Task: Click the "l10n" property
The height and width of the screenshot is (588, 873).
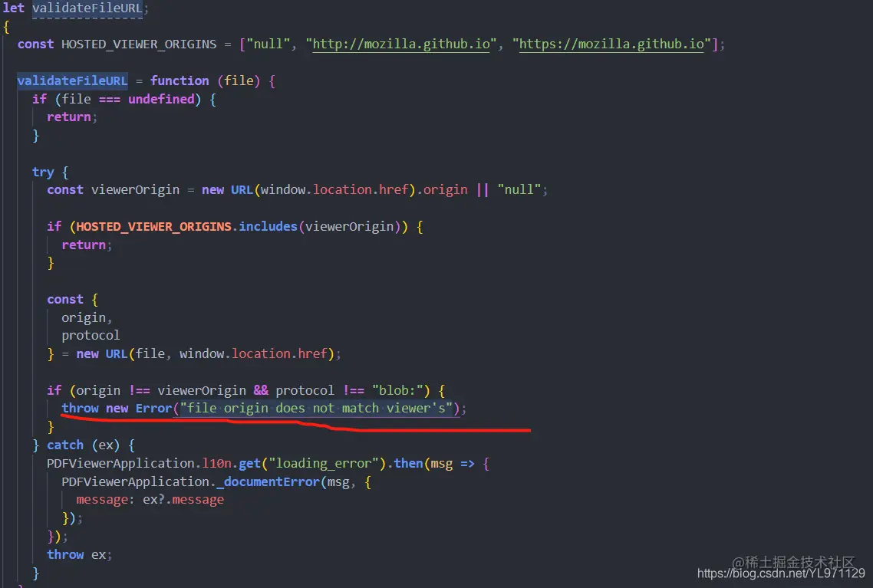Action: pyautogui.click(x=216, y=463)
